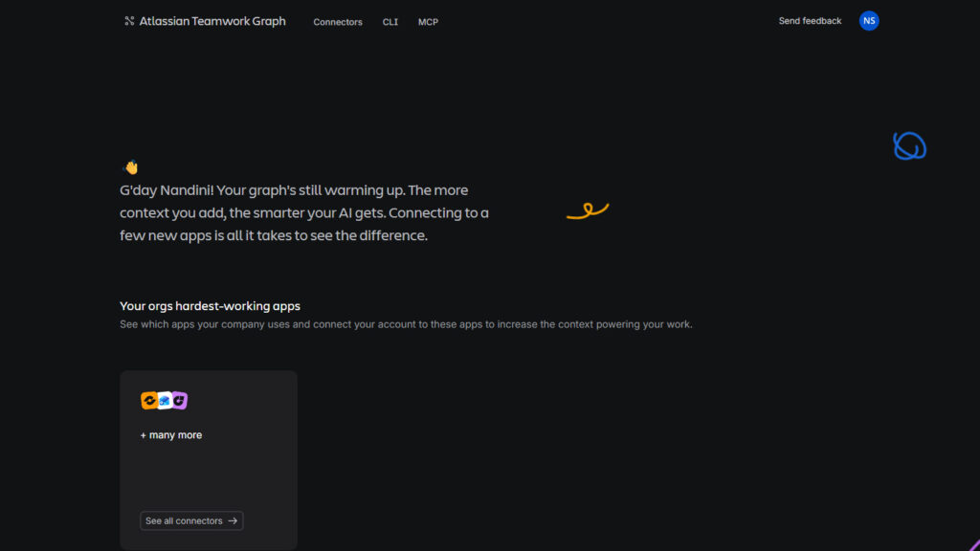This screenshot has width=980, height=551.
Task: Click the Atlassian Teamwork Graph title
Action: pos(212,21)
